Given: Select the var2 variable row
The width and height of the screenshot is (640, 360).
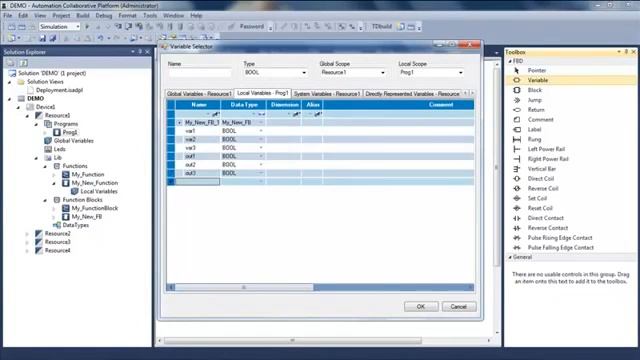Looking at the screenshot, I should coord(320,139).
